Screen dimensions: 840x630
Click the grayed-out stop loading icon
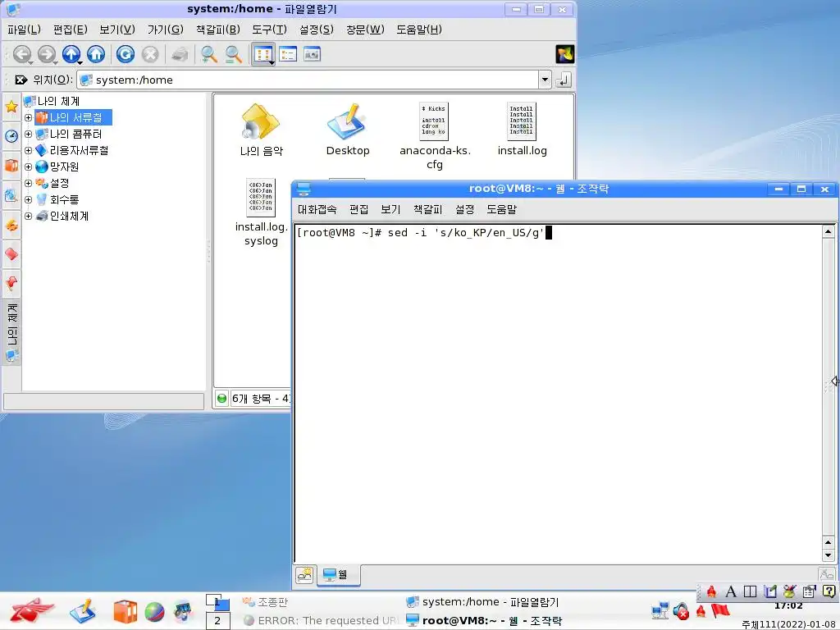[x=150, y=54]
